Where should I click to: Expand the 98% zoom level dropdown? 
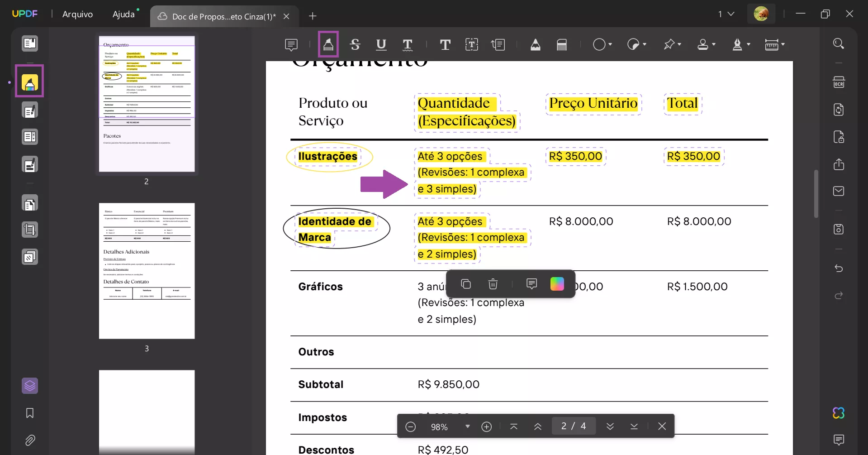[x=468, y=426]
